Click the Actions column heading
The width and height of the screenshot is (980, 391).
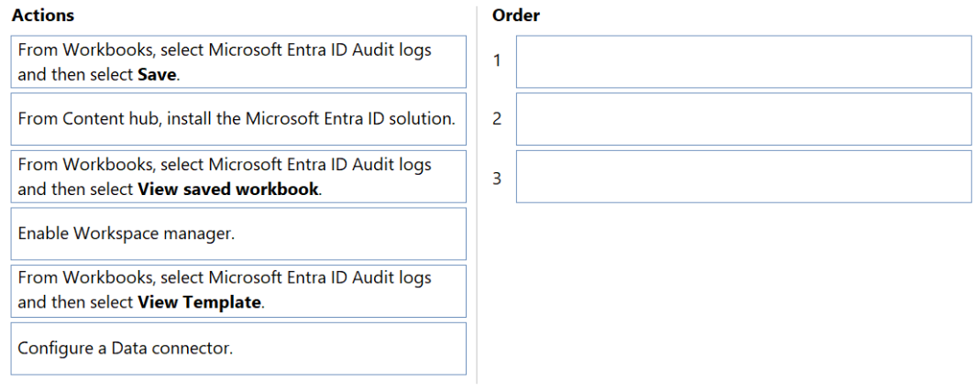pyautogui.click(x=42, y=16)
